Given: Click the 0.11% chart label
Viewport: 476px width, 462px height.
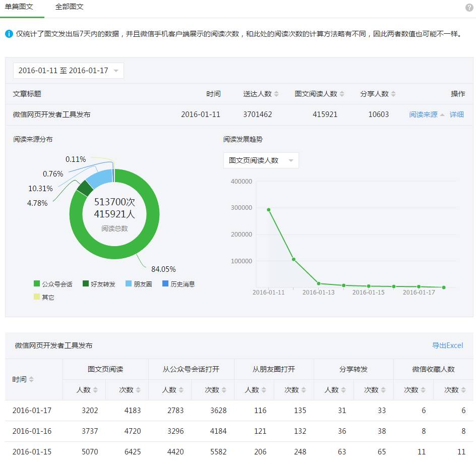Looking at the screenshot, I should [76, 159].
